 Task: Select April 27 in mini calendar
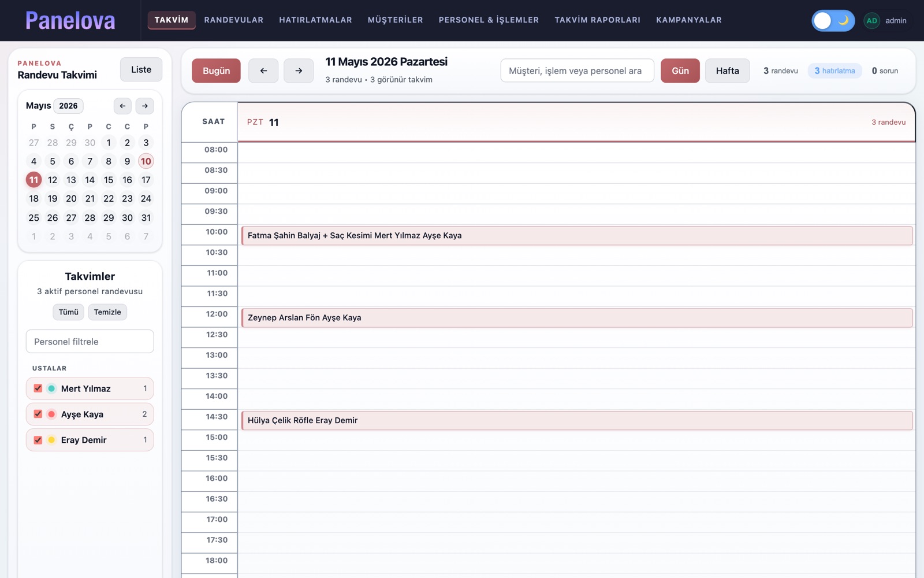[x=33, y=143]
